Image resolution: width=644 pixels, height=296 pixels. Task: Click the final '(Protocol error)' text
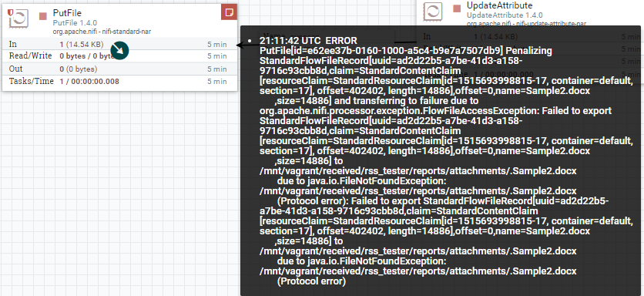(311, 281)
